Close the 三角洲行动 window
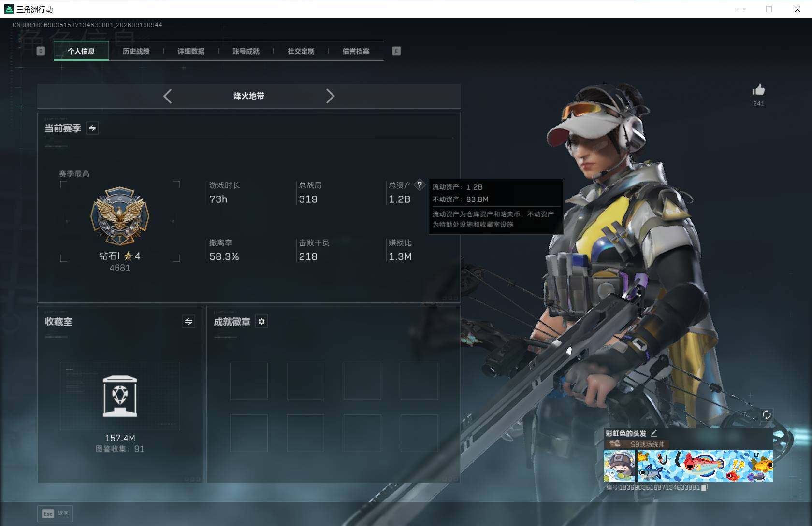 tap(797, 9)
